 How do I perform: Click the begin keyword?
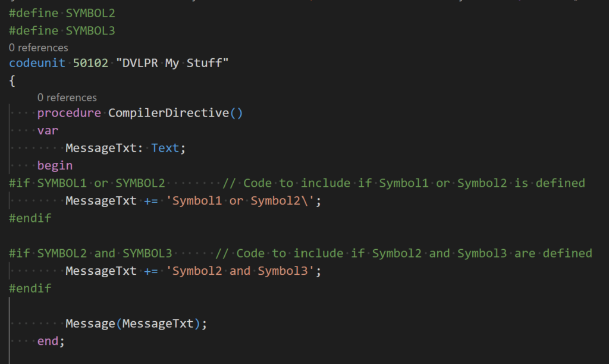tap(55, 165)
